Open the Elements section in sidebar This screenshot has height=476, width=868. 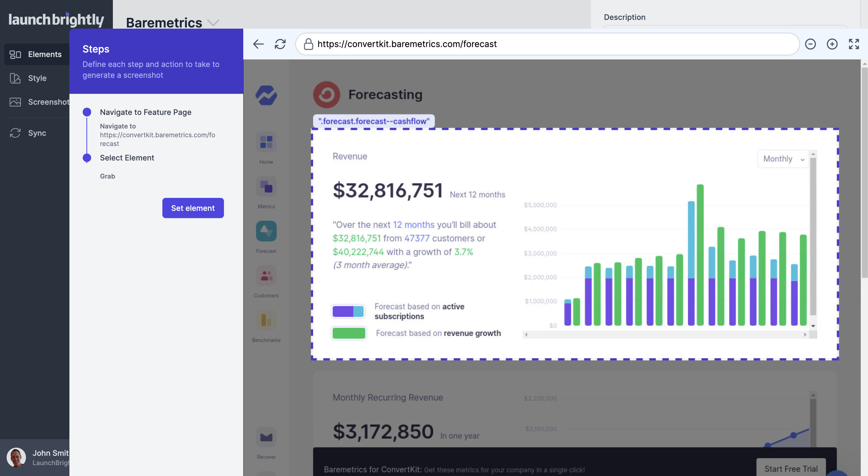coord(37,54)
